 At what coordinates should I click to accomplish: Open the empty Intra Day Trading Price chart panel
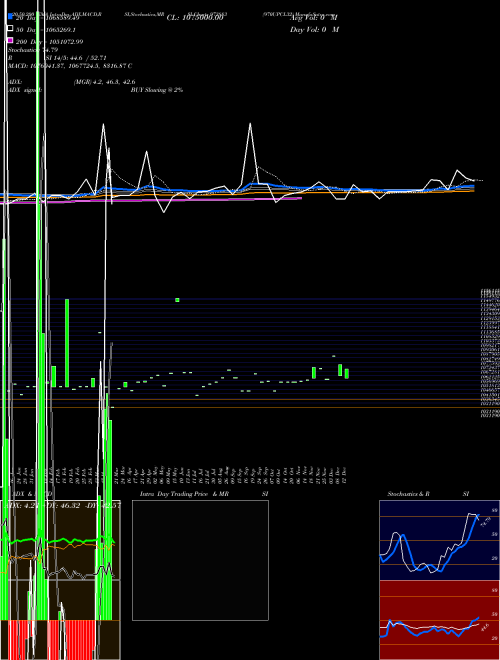tap(200, 560)
